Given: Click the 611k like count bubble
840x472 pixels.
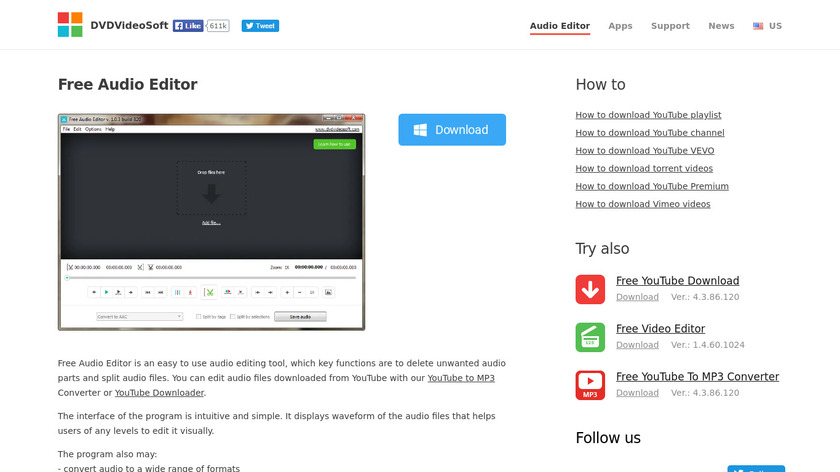Looking at the screenshot, I should (x=218, y=26).
